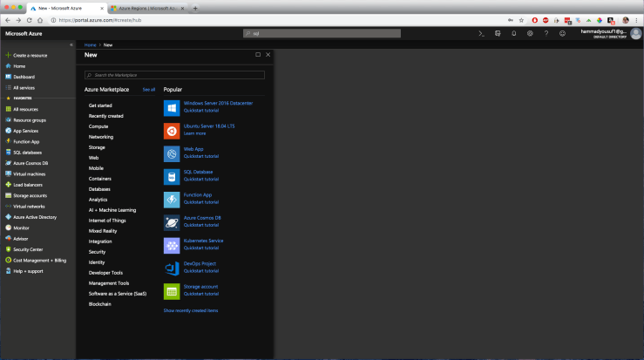Click the browser back arrow
The width and height of the screenshot is (644, 360).
tap(7, 20)
